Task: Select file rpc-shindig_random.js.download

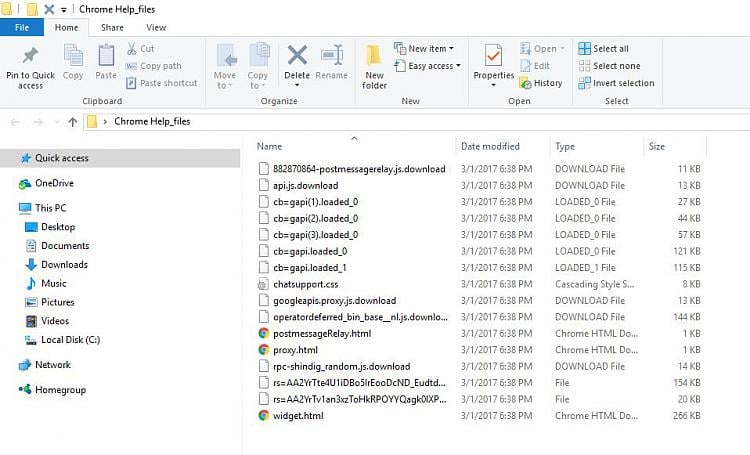Action: click(342, 366)
